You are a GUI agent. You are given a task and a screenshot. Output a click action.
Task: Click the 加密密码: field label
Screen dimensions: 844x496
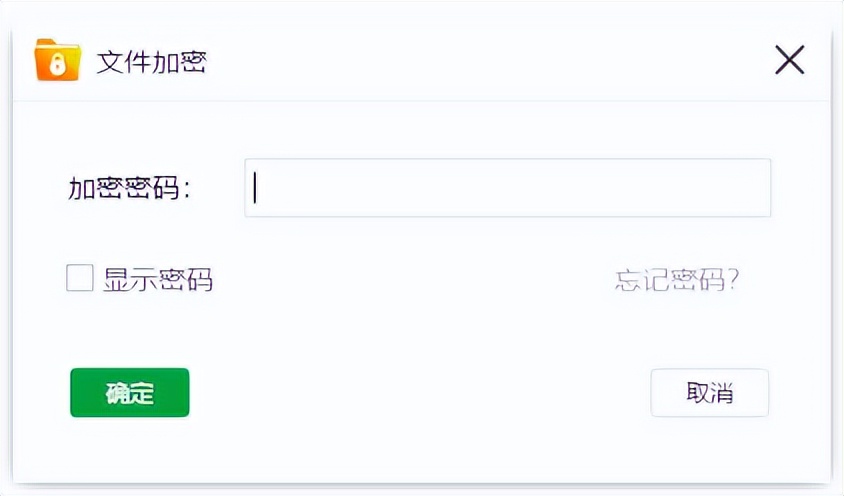(129, 188)
